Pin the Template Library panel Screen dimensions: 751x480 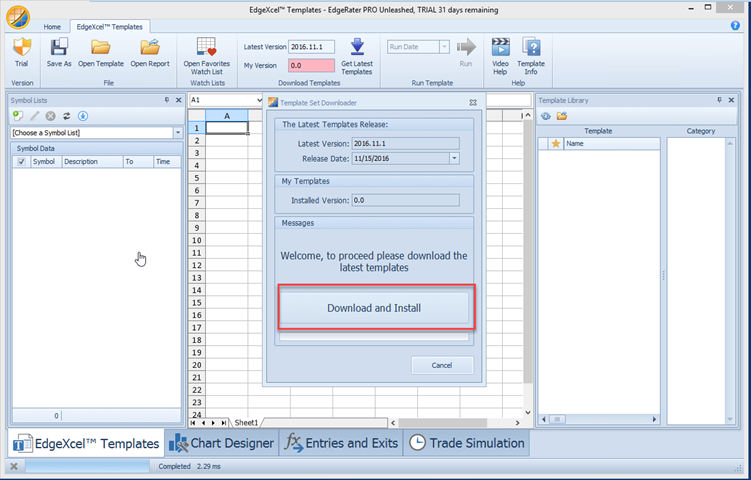[719, 100]
